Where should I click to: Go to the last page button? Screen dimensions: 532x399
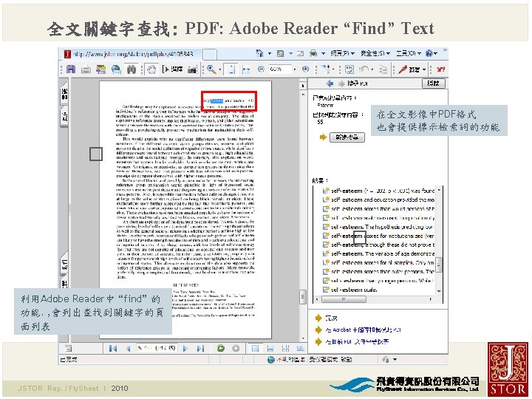(200, 349)
